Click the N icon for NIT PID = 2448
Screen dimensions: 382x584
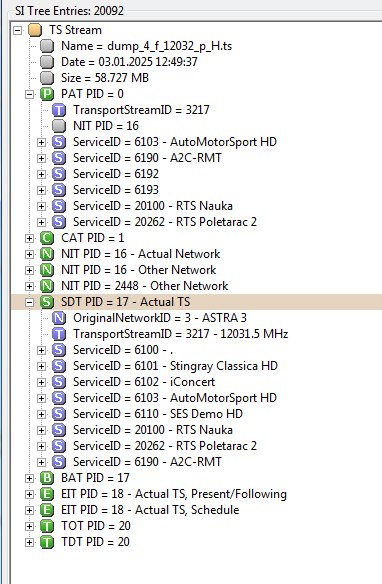pyautogui.click(x=47, y=286)
